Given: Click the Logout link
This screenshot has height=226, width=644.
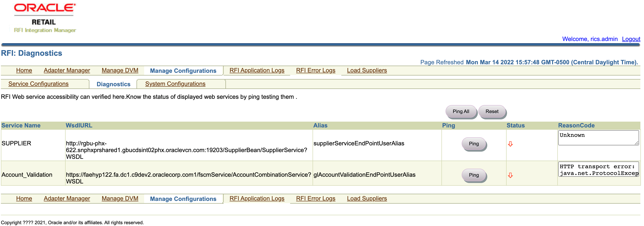Looking at the screenshot, I should [631, 39].
